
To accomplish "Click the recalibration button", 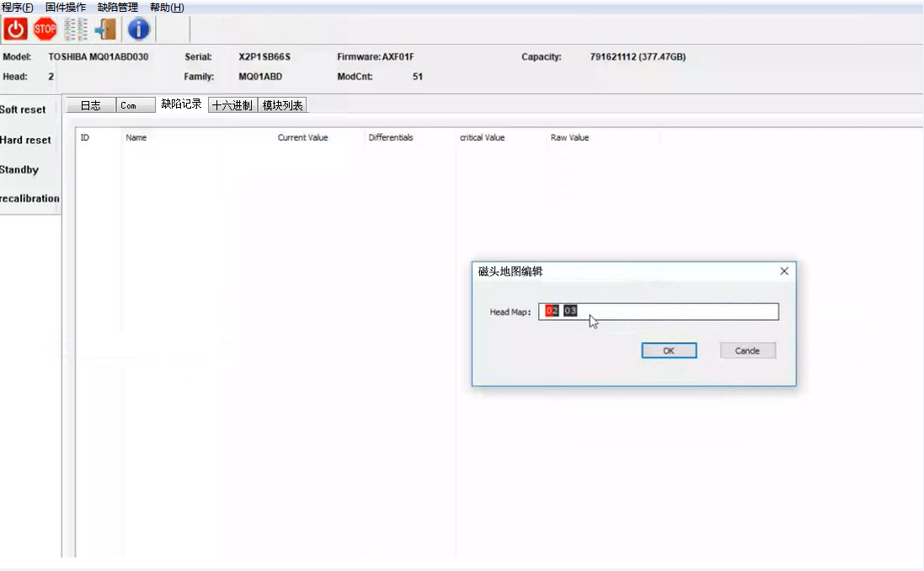I will pyautogui.click(x=29, y=199).
